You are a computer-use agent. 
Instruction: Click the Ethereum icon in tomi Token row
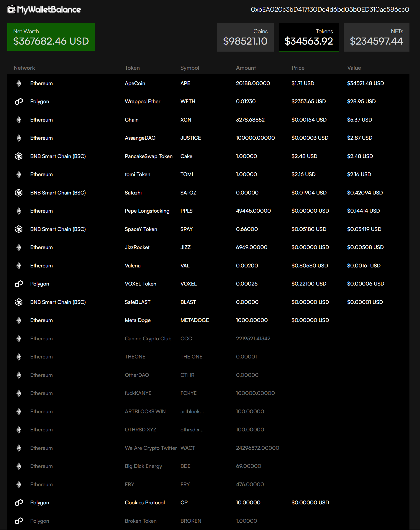19,175
